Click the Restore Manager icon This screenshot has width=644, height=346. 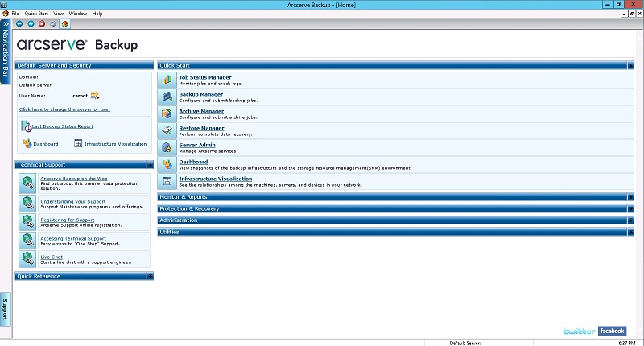point(167,130)
